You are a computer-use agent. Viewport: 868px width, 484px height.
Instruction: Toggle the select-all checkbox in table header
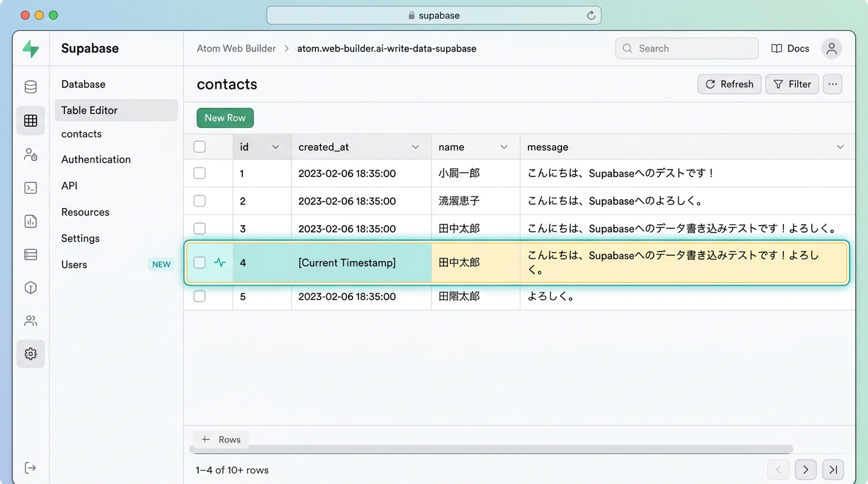[199, 147]
